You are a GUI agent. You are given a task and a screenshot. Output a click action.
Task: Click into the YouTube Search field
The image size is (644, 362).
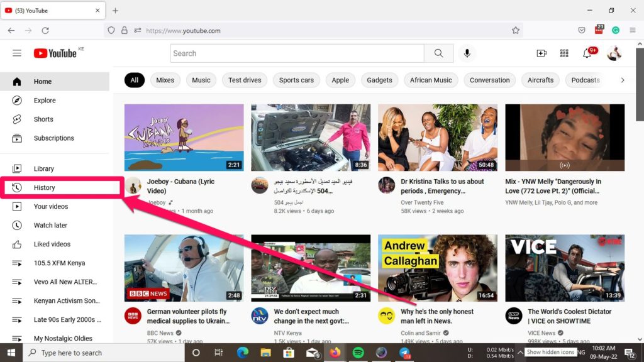coord(297,53)
